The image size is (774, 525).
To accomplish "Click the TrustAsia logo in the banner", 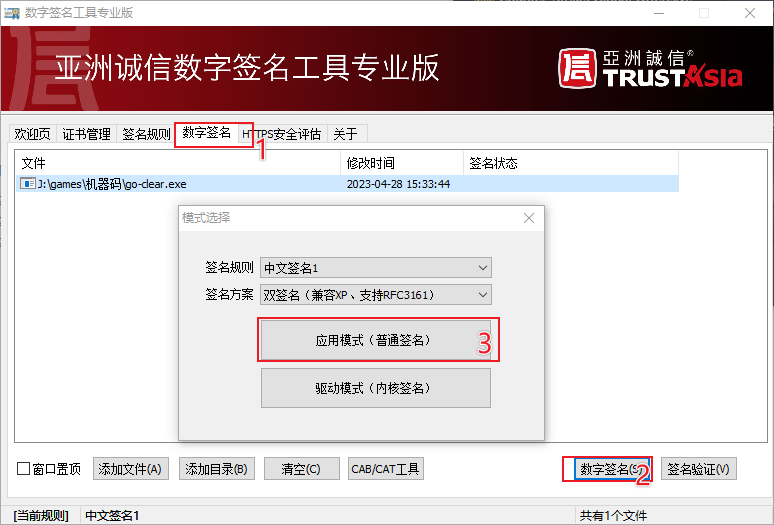I will click(x=650, y=69).
